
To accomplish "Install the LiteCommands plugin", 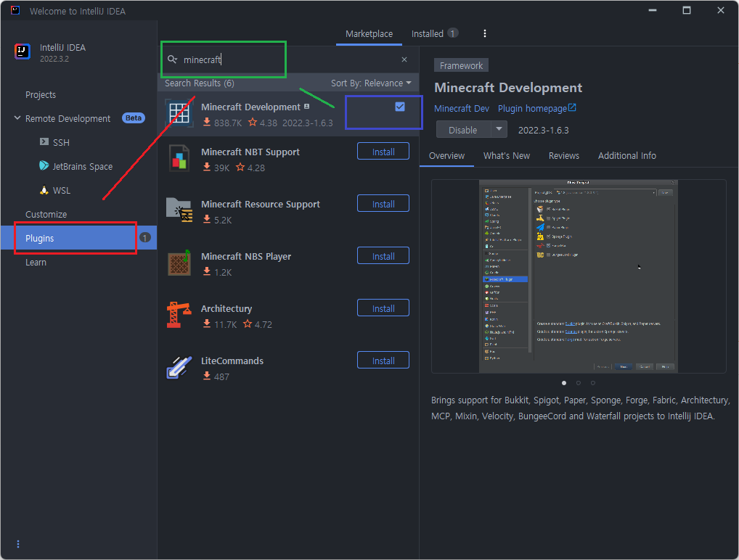I will [x=383, y=361].
